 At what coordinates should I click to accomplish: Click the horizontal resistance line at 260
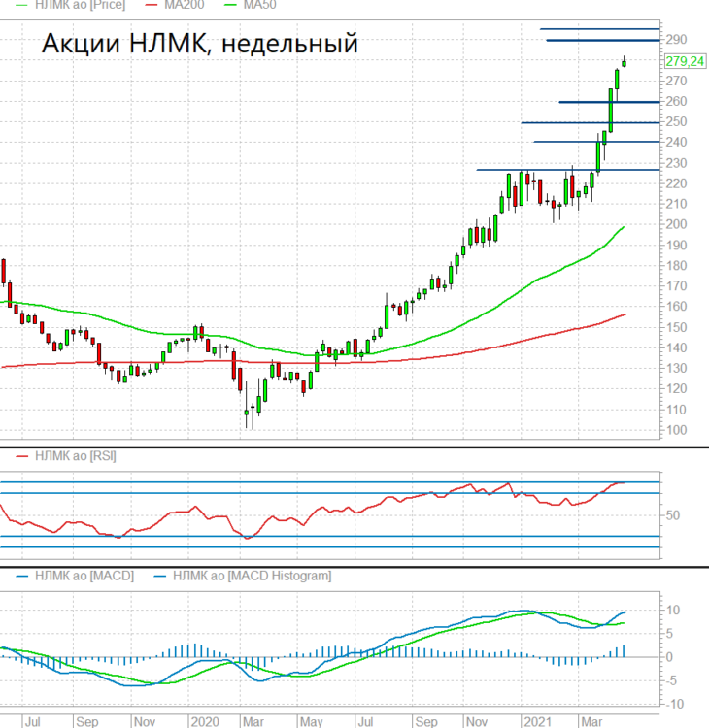[x=609, y=102]
